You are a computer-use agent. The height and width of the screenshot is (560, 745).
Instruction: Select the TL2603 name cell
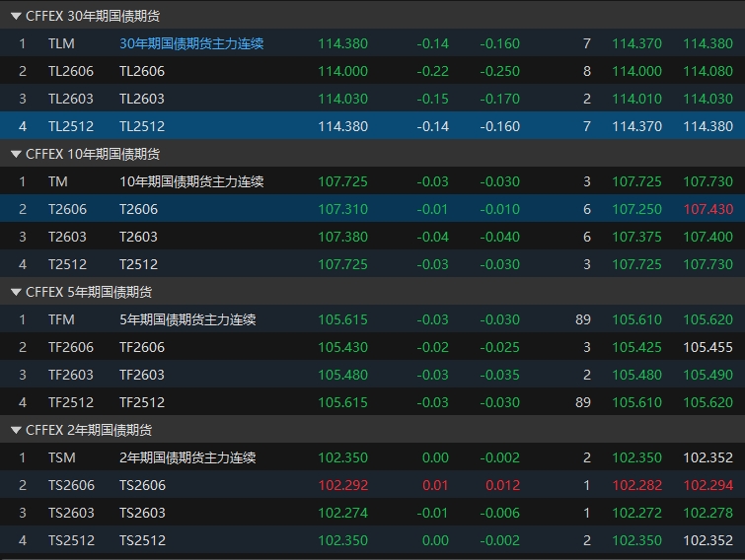(141, 99)
